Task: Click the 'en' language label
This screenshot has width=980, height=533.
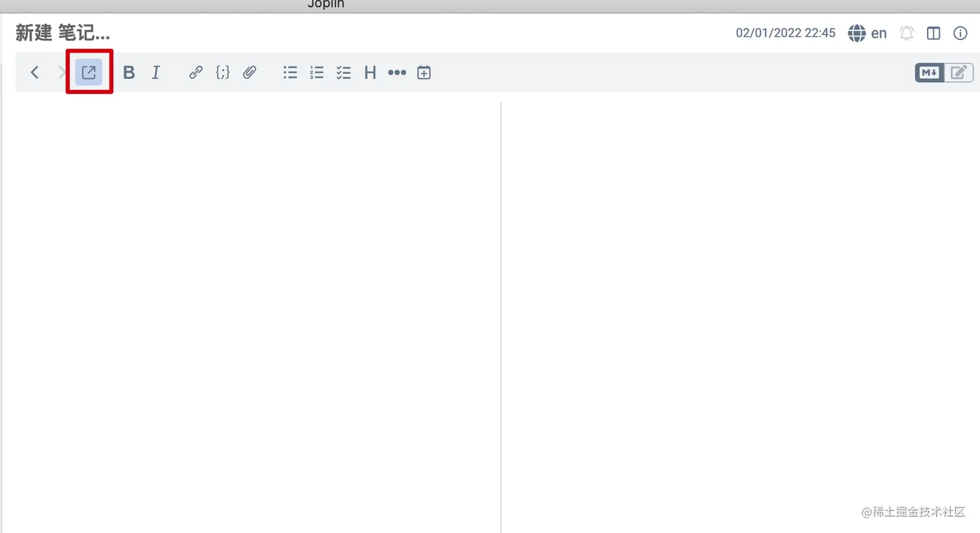Action: point(879,33)
